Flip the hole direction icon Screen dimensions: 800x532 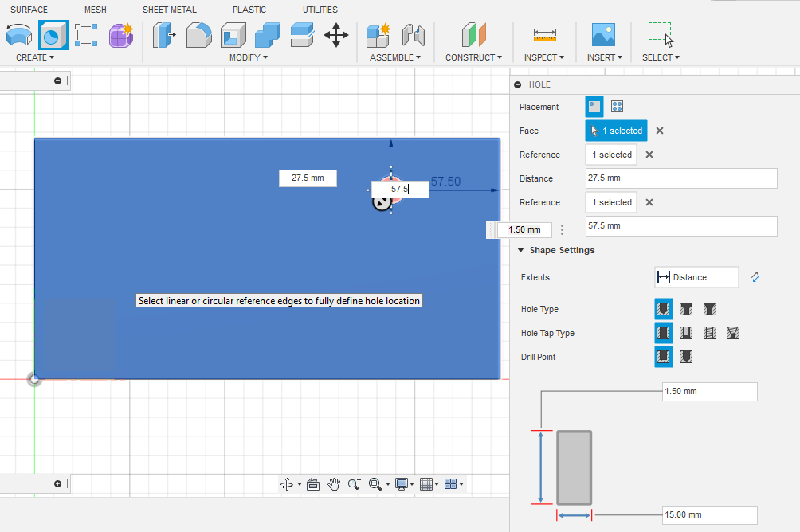[x=755, y=277]
